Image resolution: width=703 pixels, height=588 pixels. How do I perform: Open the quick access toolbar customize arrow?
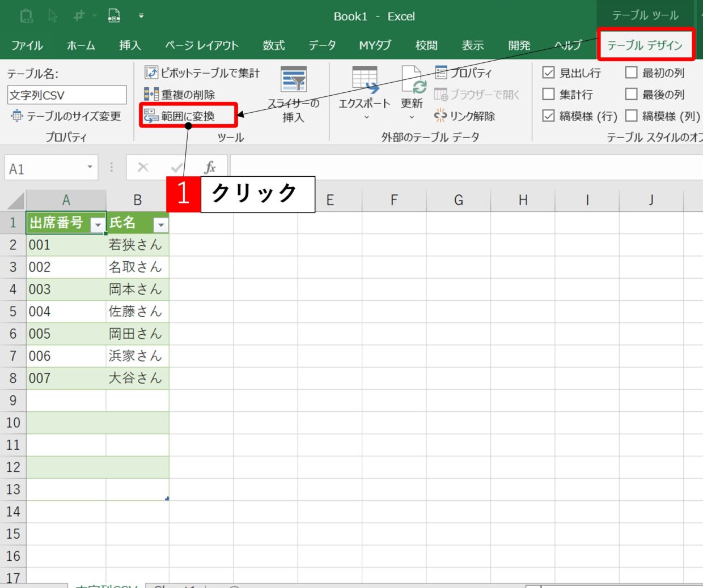(141, 16)
